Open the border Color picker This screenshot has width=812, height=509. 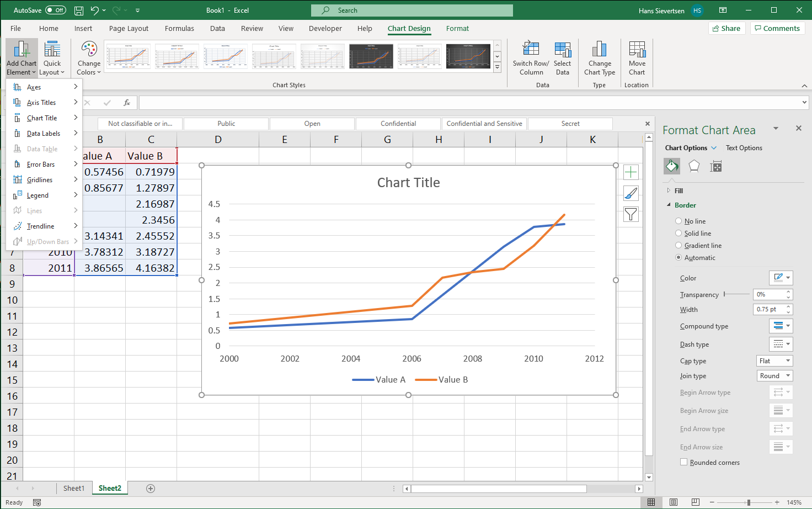coord(781,278)
